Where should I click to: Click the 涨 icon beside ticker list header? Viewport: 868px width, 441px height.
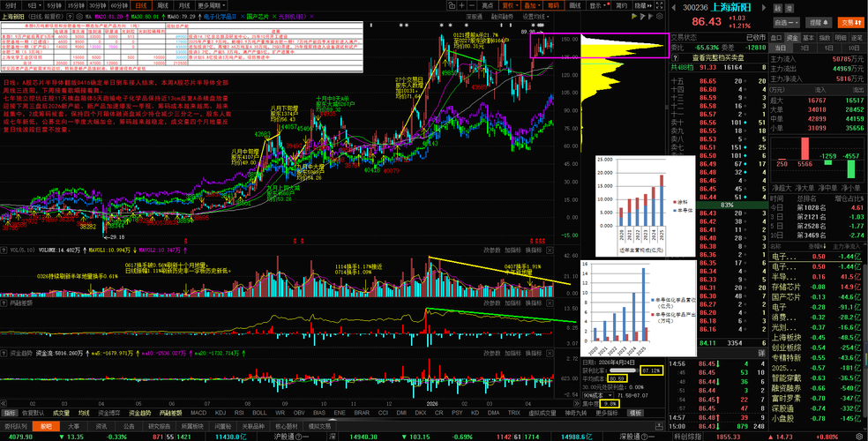point(824,246)
